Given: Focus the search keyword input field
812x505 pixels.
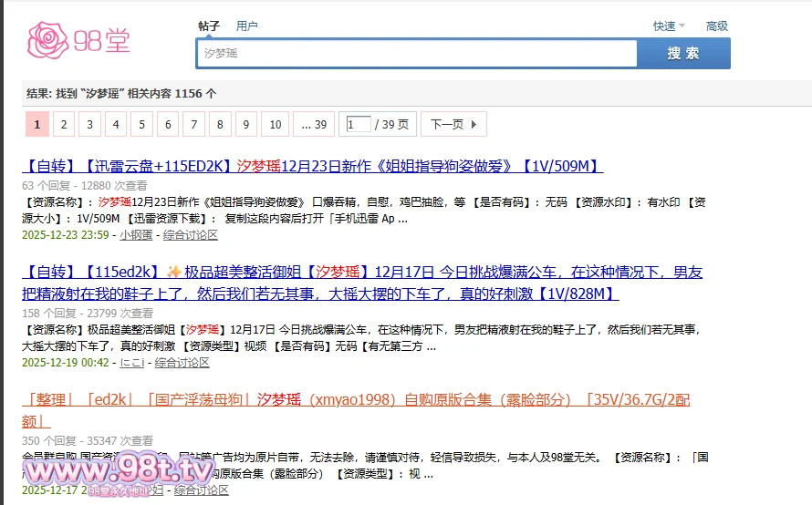Looking at the screenshot, I should pyautogui.click(x=416, y=54).
